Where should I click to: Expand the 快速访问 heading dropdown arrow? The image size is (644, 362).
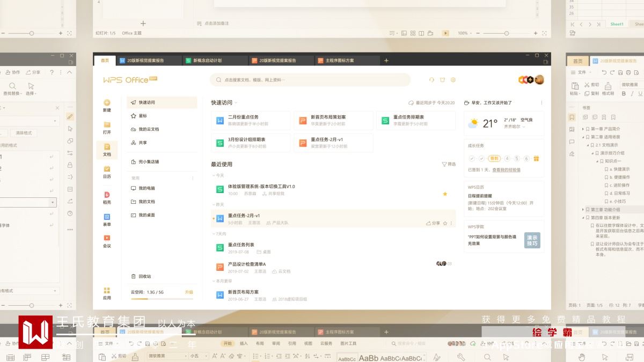(x=236, y=102)
